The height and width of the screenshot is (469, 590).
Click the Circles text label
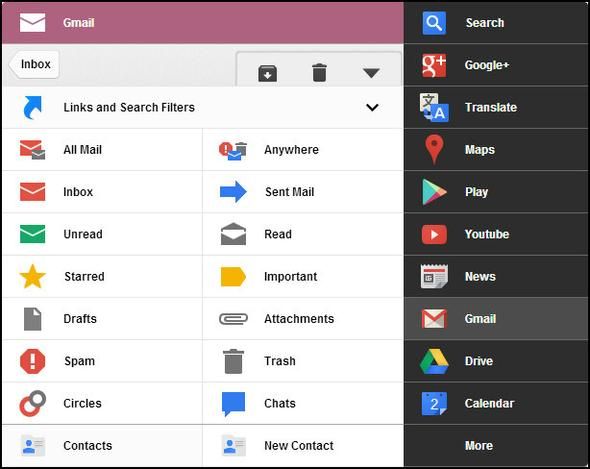(82, 404)
